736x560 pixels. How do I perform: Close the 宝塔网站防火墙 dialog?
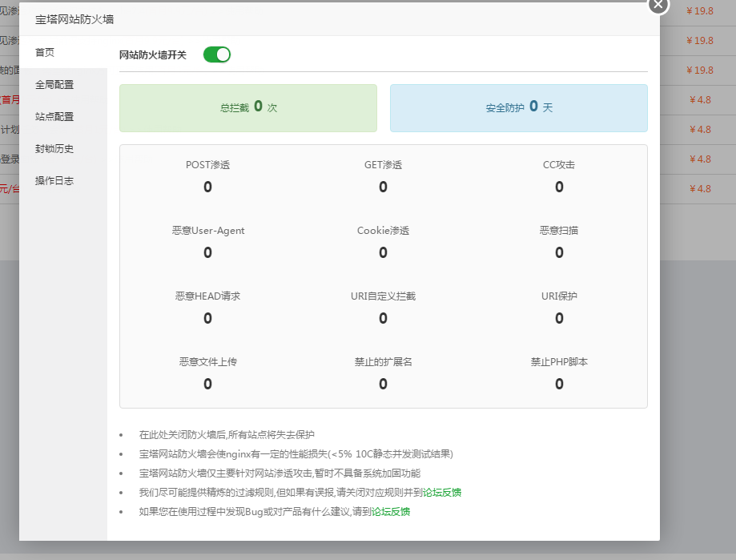(x=658, y=5)
